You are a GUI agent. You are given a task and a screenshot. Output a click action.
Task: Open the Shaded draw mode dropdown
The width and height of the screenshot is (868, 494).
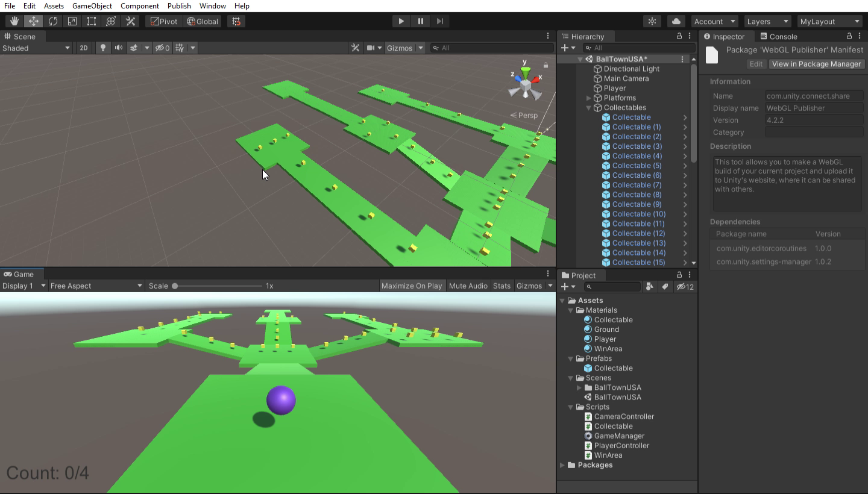pyautogui.click(x=36, y=48)
